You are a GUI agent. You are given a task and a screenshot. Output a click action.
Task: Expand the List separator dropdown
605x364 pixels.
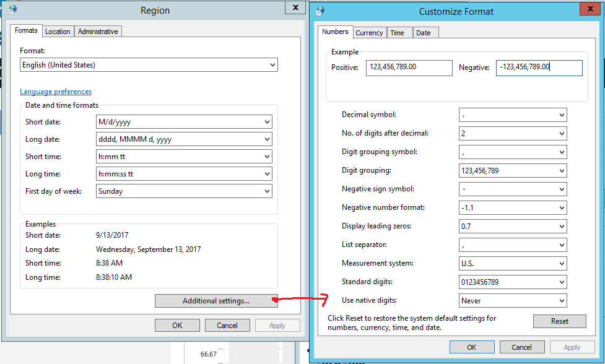tap(513, 245)
